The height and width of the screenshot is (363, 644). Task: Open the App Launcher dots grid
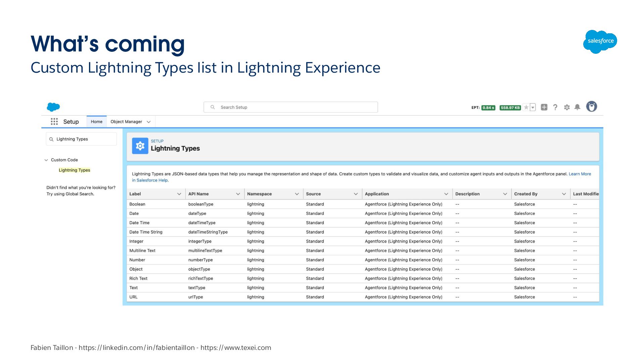(54, 121)
